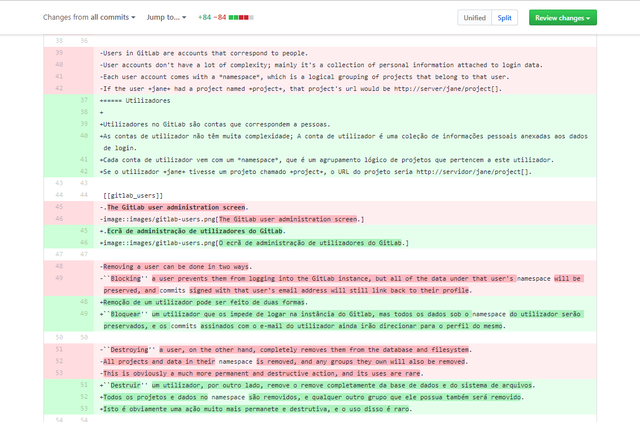Screen dimensions: 640x422
Task: Click added line 'Remoção de um utilizador pode ser feito'
Action: [204, 302]
